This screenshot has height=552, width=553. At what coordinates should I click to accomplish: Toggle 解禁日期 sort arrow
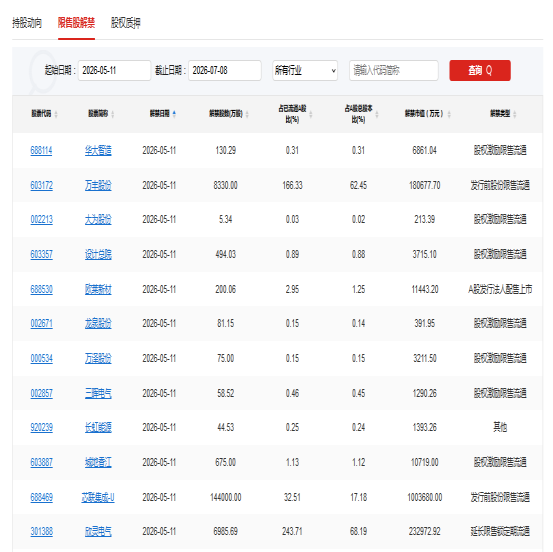coord(174,114)
